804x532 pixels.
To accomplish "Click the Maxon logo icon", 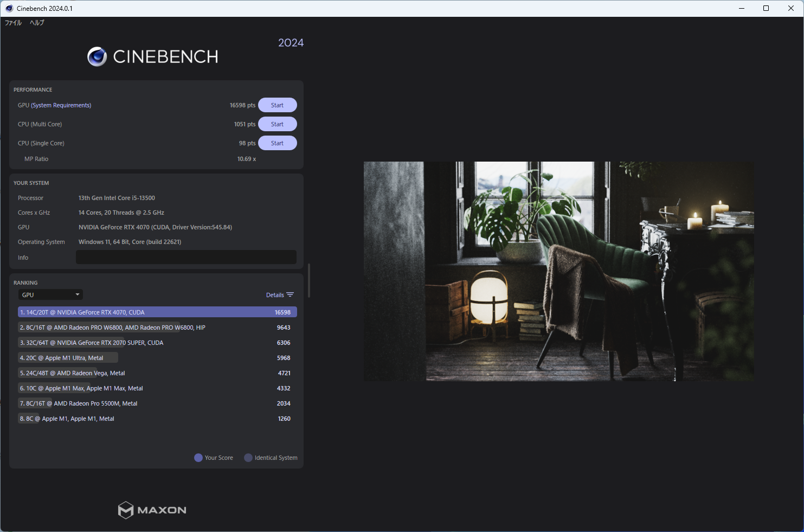I will (x=126, y=510).
